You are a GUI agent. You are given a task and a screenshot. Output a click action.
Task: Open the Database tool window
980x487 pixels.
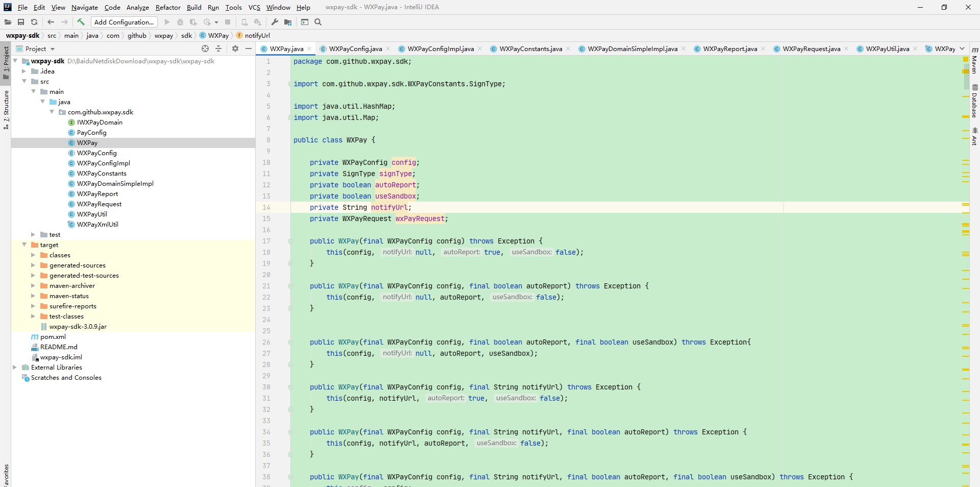974,101
